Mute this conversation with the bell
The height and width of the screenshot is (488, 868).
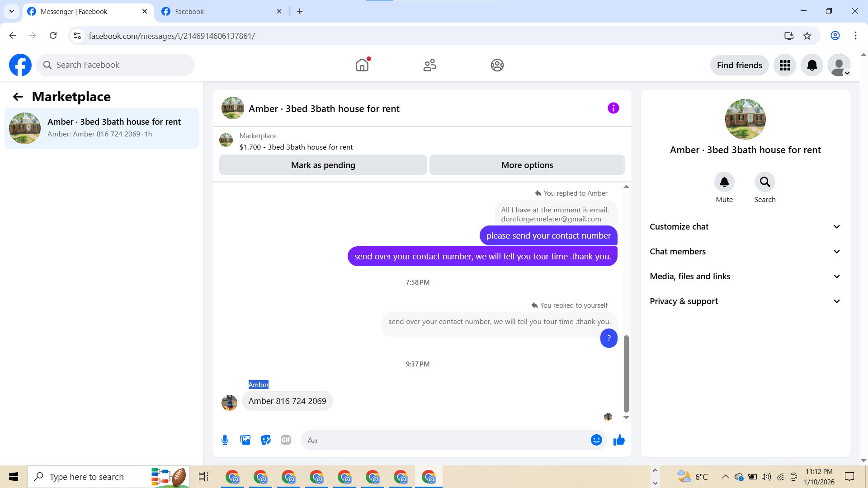pos(724,182)
